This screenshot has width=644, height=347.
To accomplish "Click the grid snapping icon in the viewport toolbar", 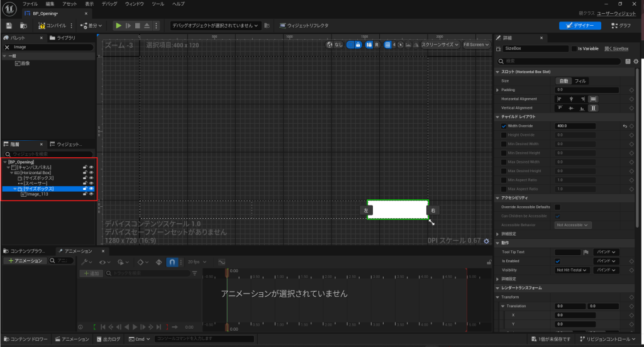I will 388,45.
